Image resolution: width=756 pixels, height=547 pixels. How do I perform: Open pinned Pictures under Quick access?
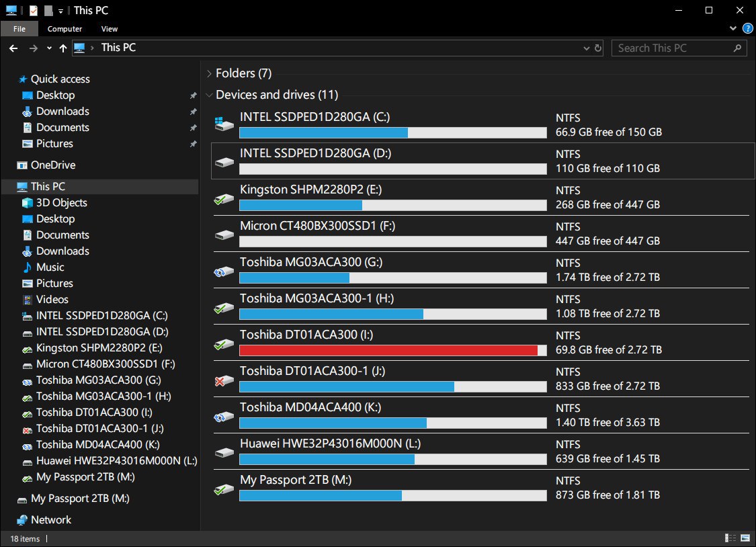pyautogui.click(x=54, y=144)
